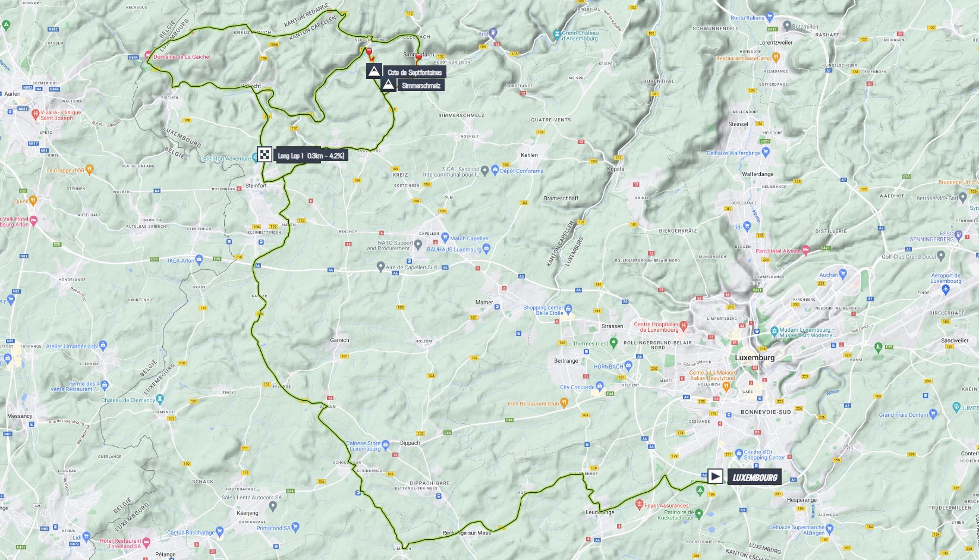Select the Cote de Septfontaines climb icon
This screenshot has height=560, width=979.
click(374, 72)
